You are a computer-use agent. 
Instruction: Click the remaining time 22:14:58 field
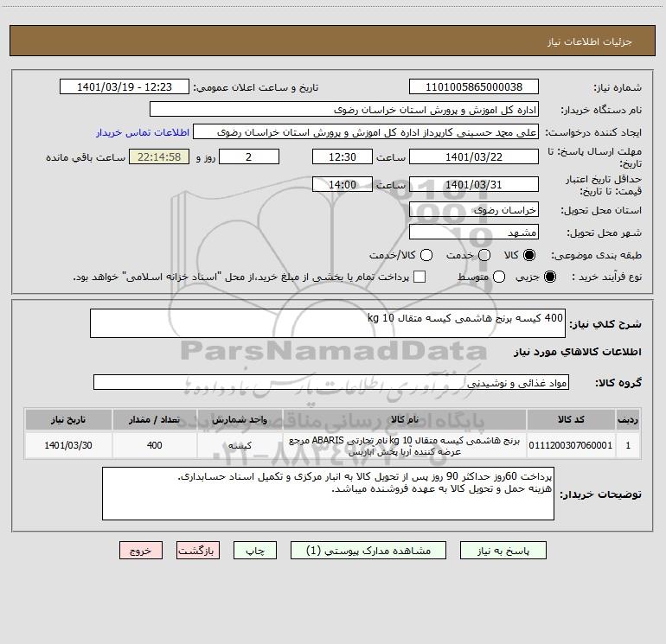159,156
